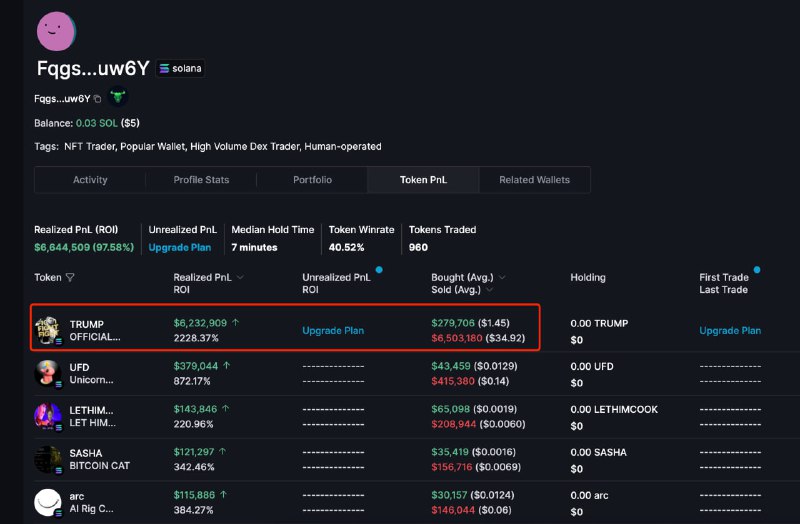Click the 0.00 TRUMP holding cell
The width and height of the screenshot is (800, 524).
(599, 331)
